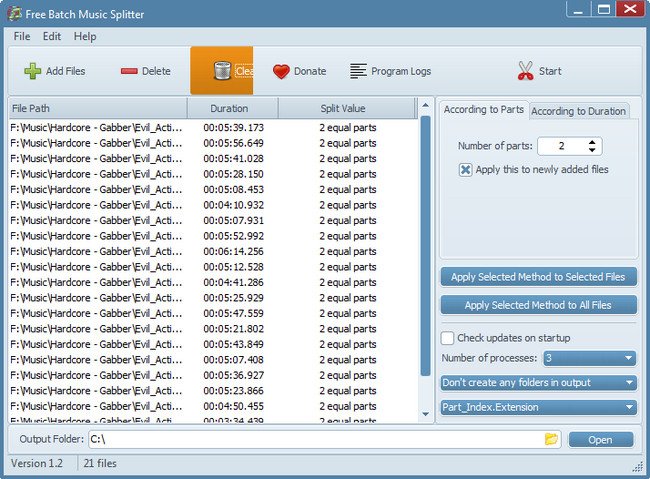Select the file with duration 00:05:43.849
This screenshot has height=479, width=650.
click(213, 344)
